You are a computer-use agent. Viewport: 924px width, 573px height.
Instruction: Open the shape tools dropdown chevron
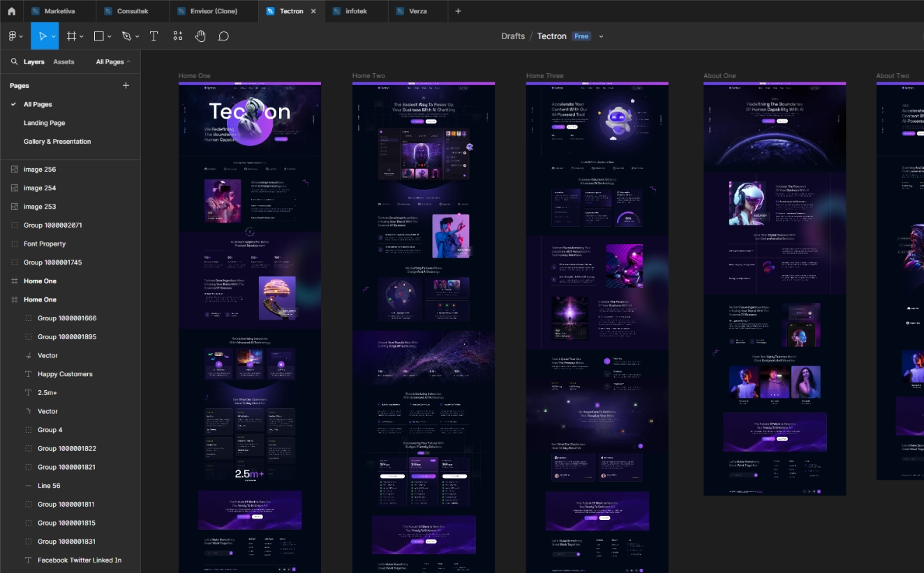(x=110, y=36)
